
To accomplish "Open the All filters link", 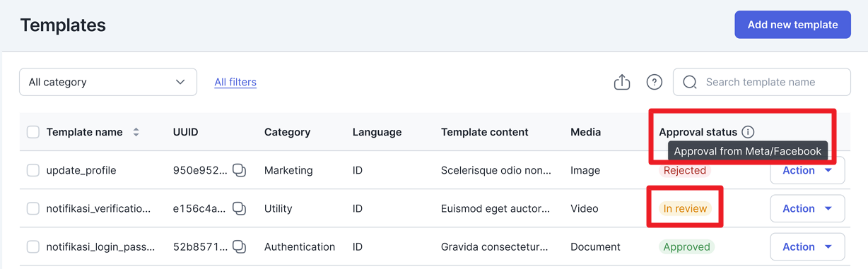I will coord(235,82).
